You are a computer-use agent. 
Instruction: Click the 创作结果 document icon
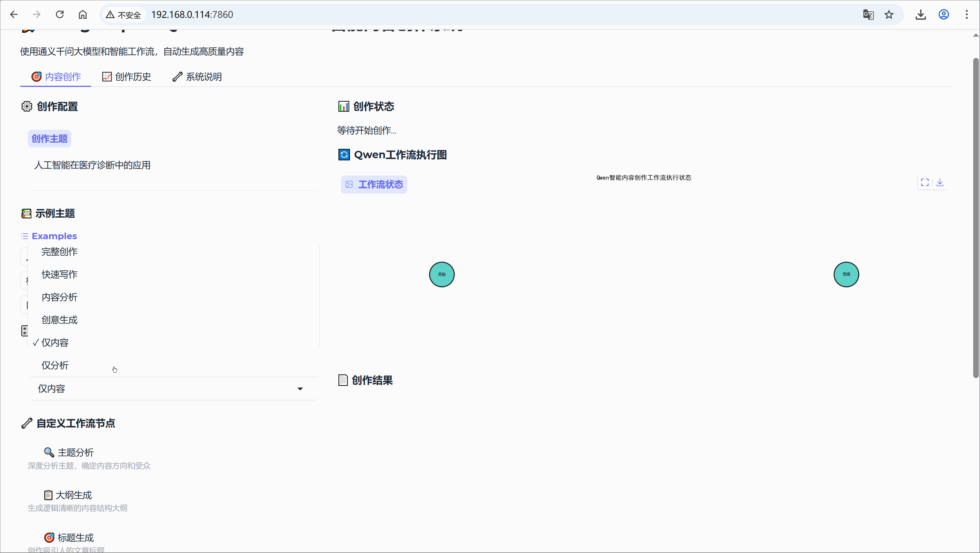(x=343, y=380)
